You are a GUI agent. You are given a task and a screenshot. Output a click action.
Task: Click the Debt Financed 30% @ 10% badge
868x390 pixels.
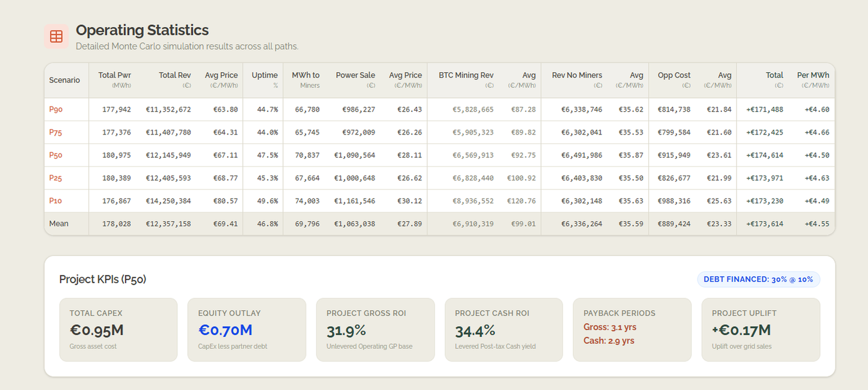pyautogui.click(x=758, y=279)
